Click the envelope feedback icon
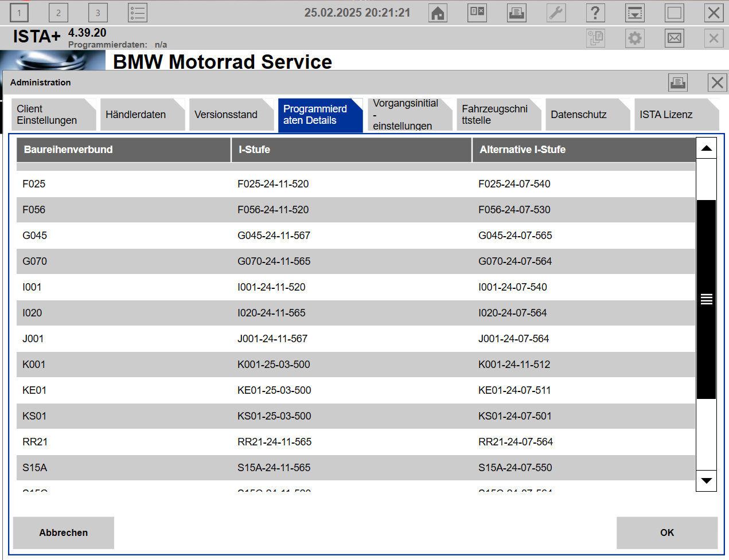The width and height of the screenshot is (729, 560). pyautogui.click(x=675, y=38)
